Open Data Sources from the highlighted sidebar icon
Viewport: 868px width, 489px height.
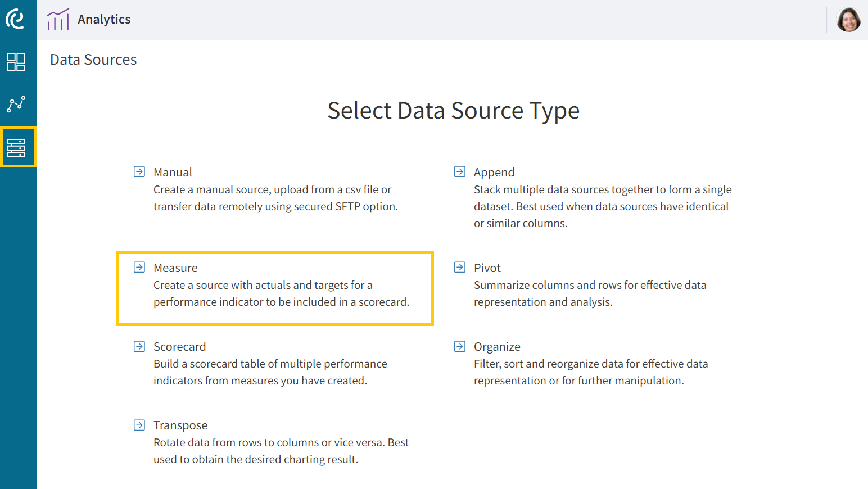click(17, 147)
